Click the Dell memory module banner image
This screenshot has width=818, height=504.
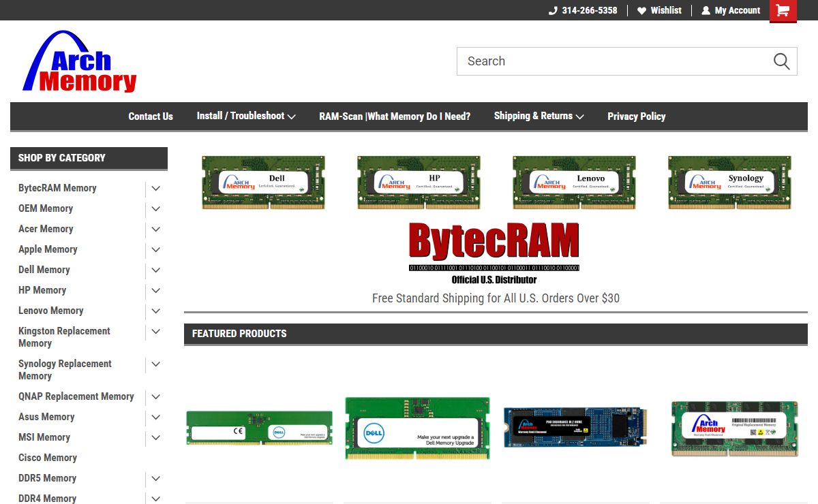pos(263,182)
